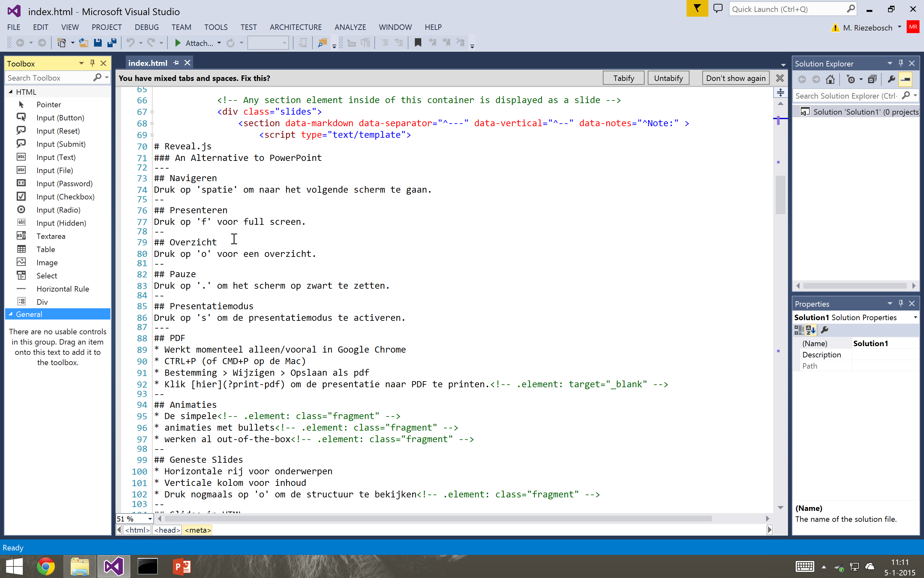The height and width of the screenshot is (578, 924).
Task: Open the DEBUG menu
Action: point(147,27)
